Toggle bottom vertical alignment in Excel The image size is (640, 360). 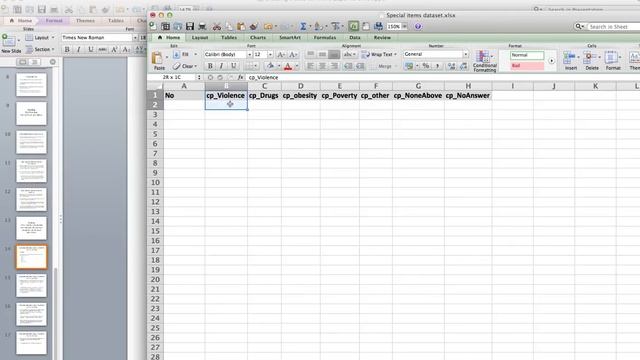pos(334,54)
